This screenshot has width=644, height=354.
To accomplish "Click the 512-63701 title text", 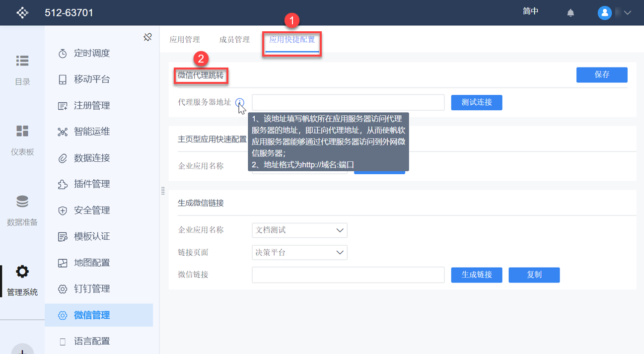I will point(69,13).
